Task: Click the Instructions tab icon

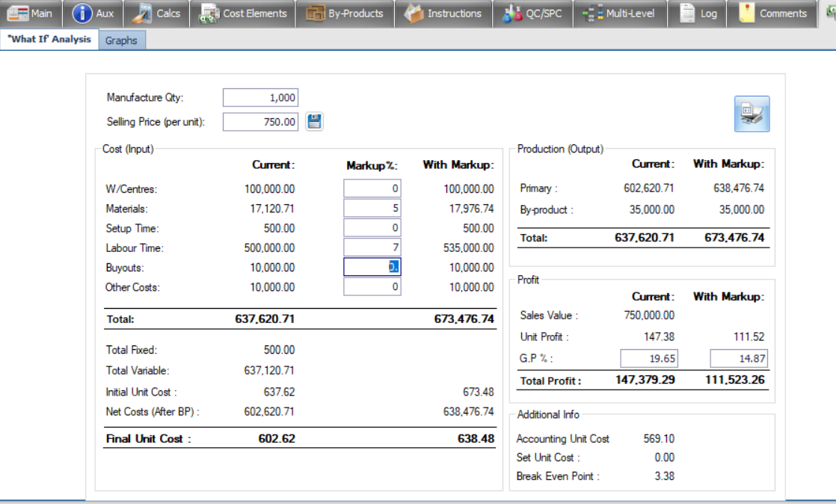Action: point(414,13)
